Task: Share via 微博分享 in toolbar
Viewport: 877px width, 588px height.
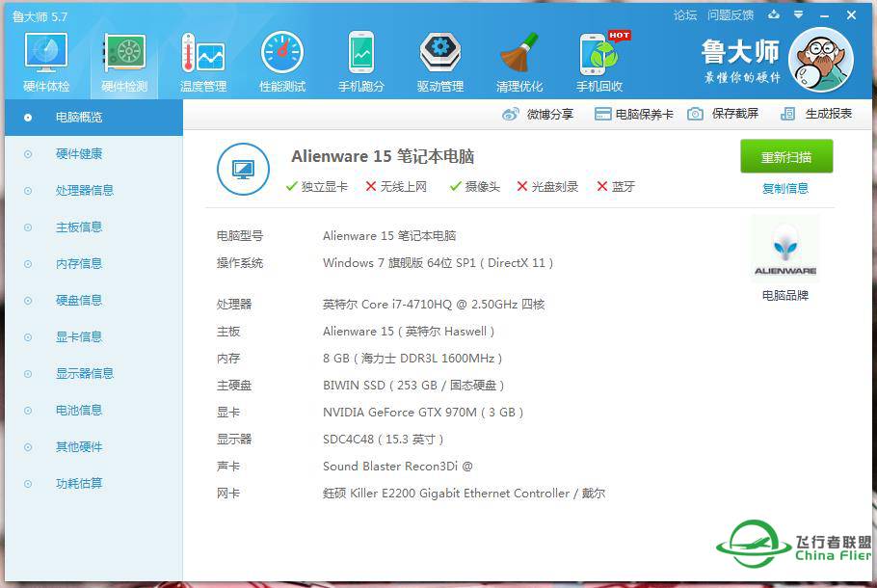Action: click(x=538, y=114)
